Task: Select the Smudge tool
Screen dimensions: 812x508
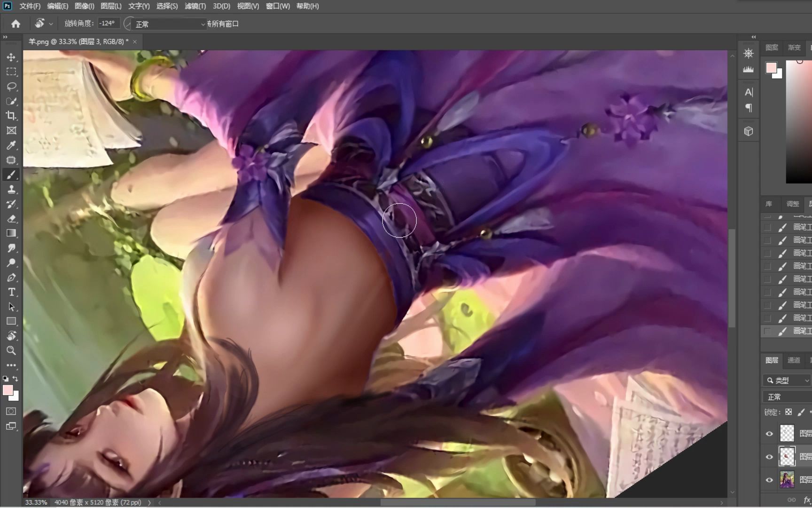Action: pyautogui.click(x=11, y=248)
